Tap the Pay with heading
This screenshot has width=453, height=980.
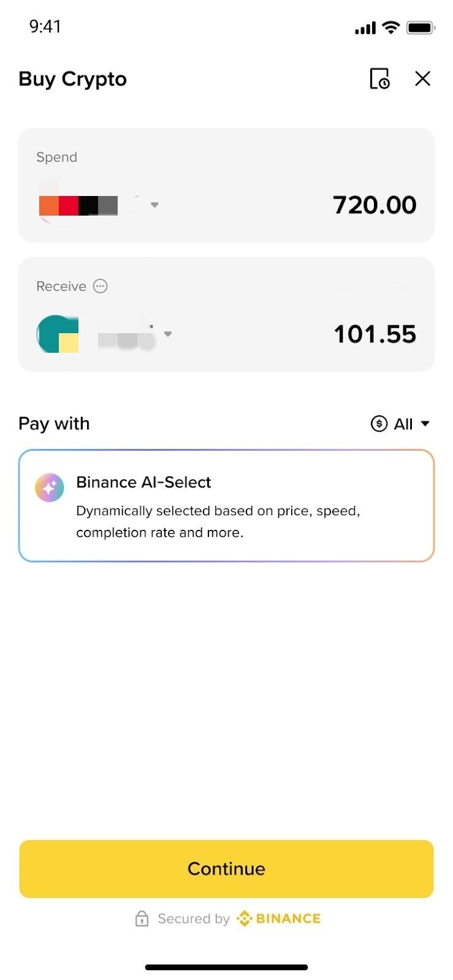click(54, 424)
